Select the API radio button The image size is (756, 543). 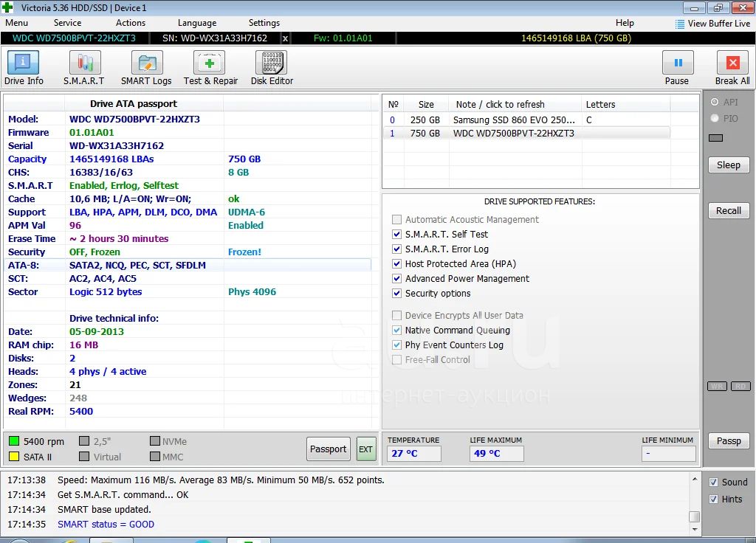(715, 102)
